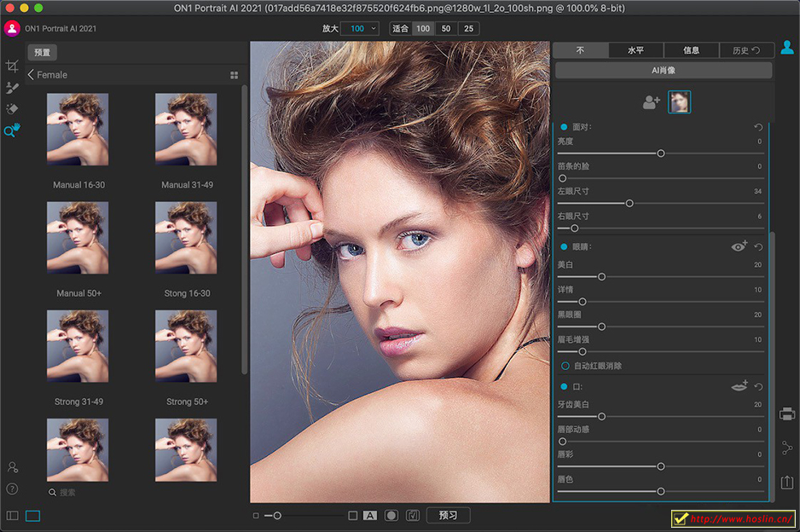Select the retouch brush tool with person
Screen dimensions: 800x532
12,88
